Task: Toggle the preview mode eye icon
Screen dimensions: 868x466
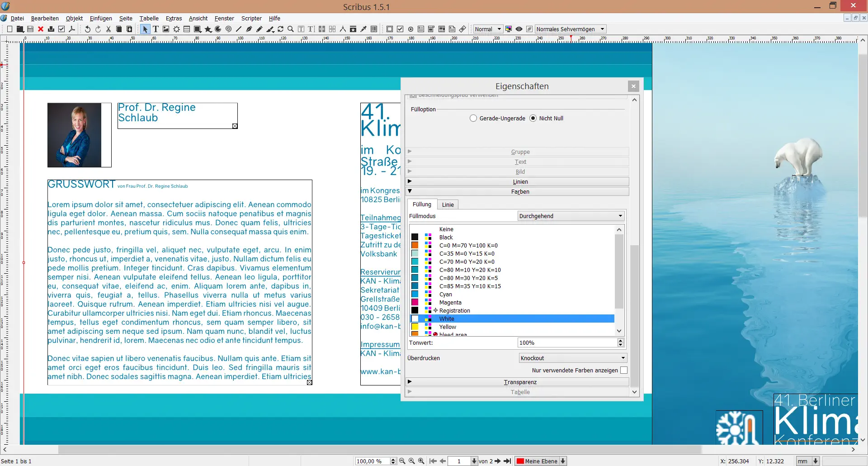Action: [x=519, y=29]
